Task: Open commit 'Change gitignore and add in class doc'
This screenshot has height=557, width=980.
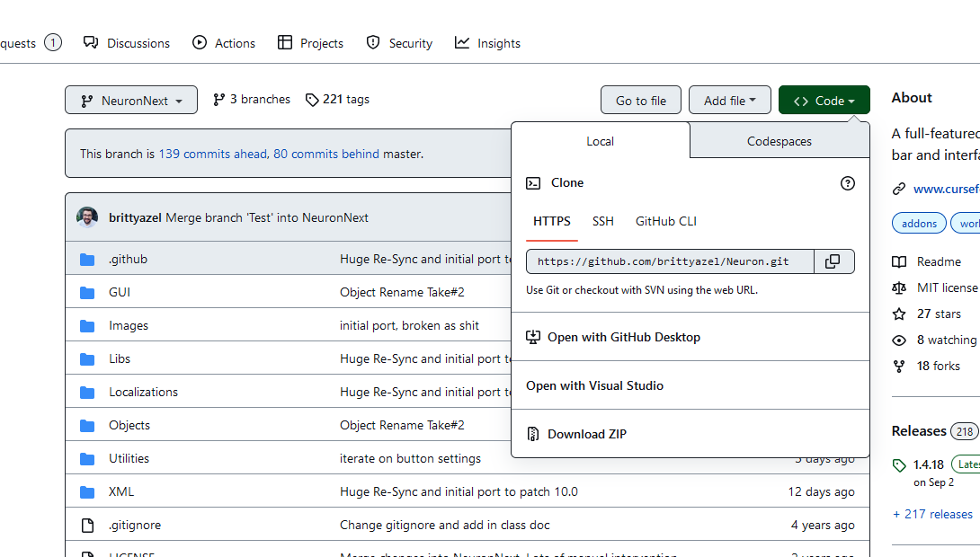Action: (x=445, y=526)
